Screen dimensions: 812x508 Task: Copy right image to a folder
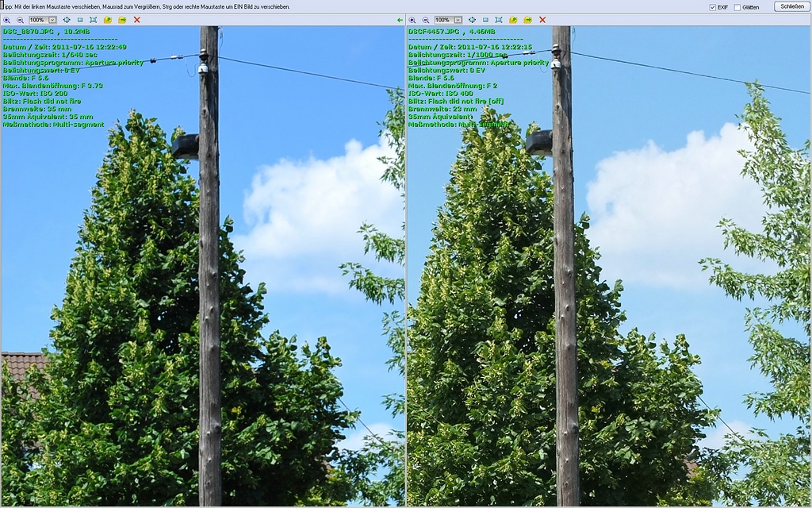(x=513, y=20)
